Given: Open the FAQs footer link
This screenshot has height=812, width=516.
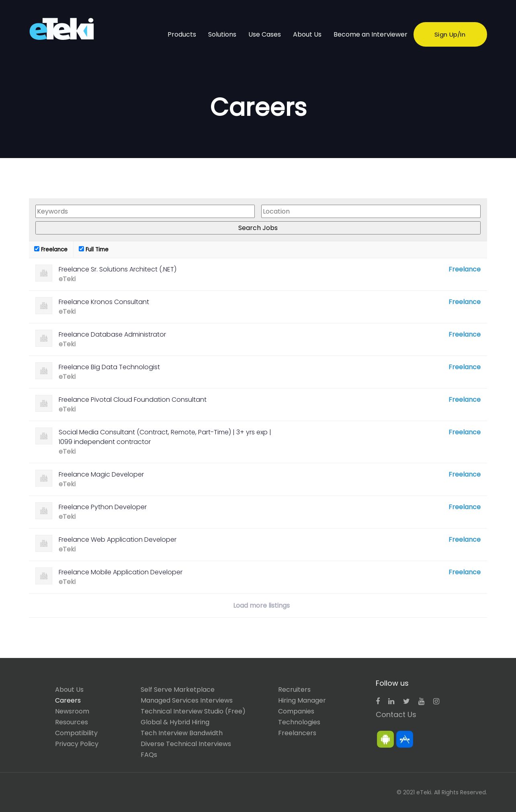Looking at the screenshot, I should 149,754.
